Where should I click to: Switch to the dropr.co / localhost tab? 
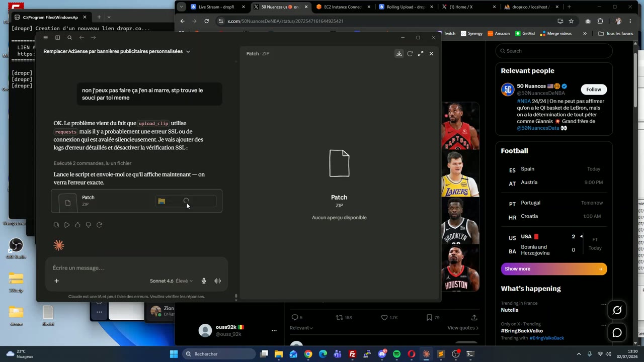tap(531, 7)
